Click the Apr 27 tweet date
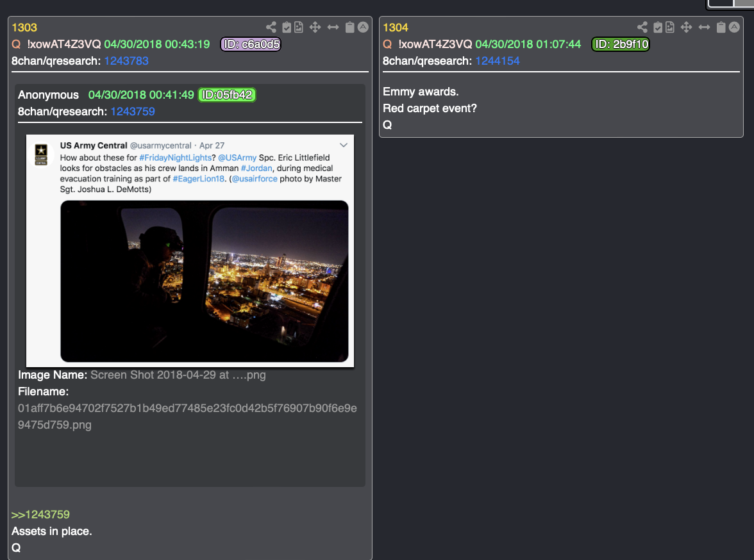Viewport: 754px width, 560px height. click(x=212, y=145)
